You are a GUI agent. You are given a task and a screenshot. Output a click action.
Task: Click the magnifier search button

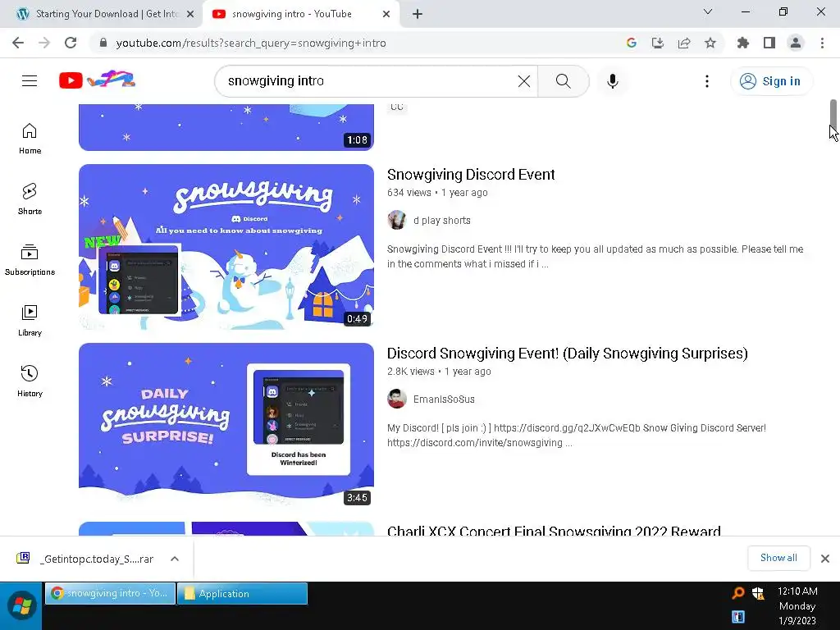[563, 81]
